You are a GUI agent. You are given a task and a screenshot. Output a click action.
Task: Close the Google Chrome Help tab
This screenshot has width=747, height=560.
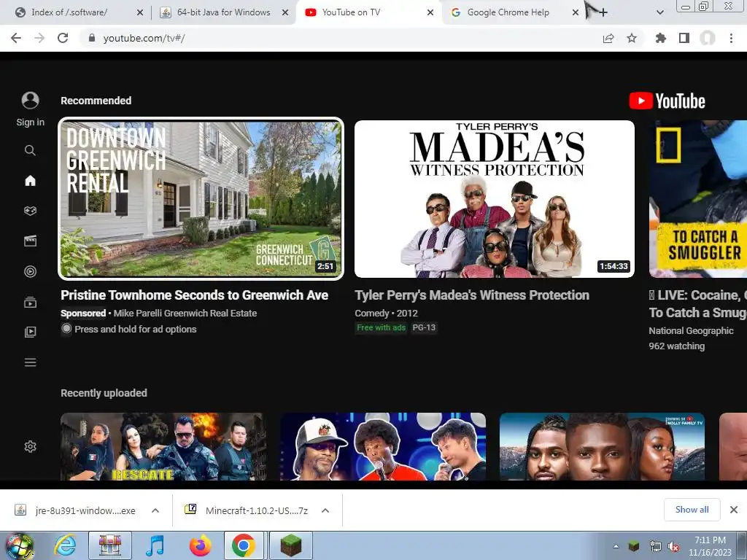click(576, 12)
